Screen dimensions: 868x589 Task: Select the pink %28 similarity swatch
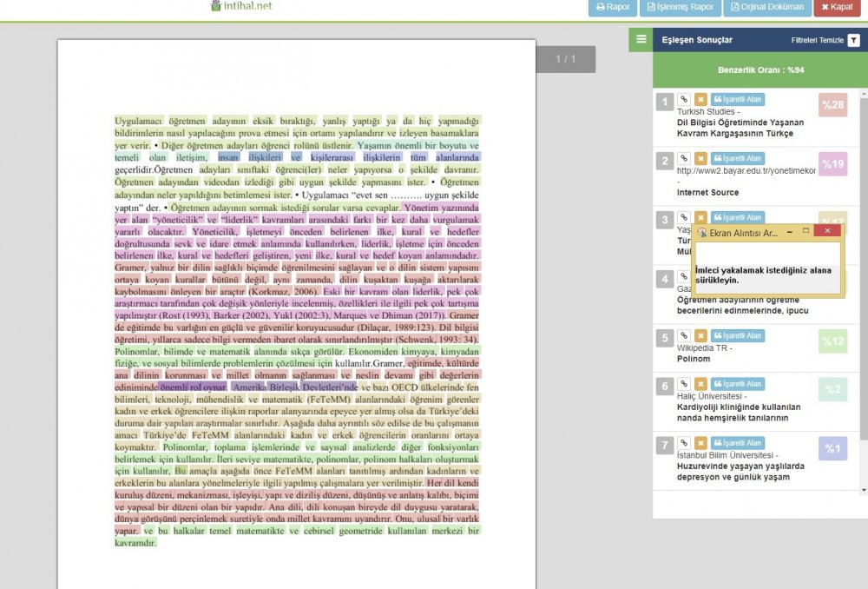coord(832,105)
